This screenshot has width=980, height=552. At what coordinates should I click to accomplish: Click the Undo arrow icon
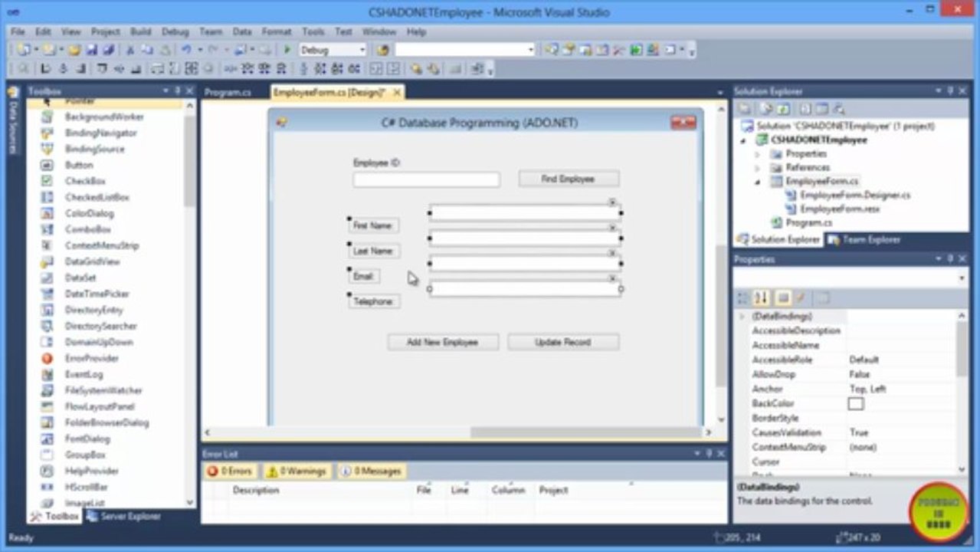(x=186, y=50)
